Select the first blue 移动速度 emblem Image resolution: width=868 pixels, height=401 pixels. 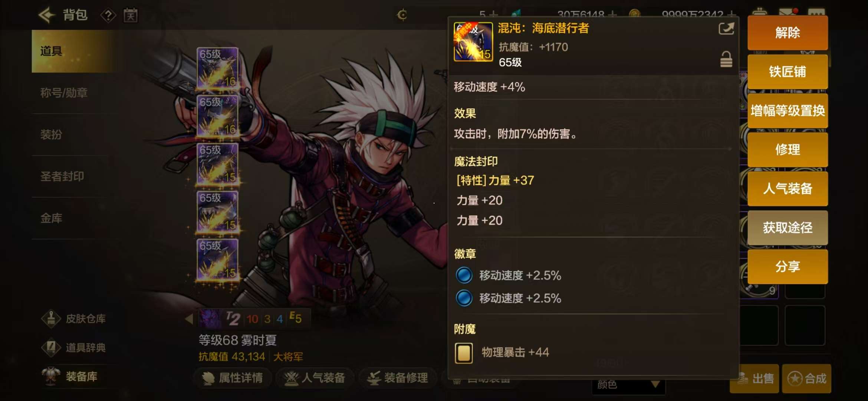click(464, 276)
